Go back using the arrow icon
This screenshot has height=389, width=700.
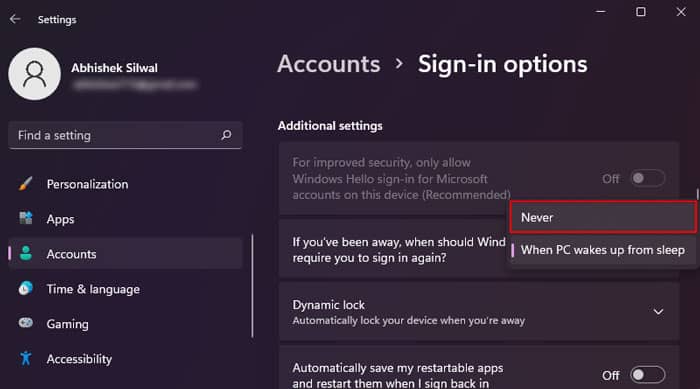point(15,19)
